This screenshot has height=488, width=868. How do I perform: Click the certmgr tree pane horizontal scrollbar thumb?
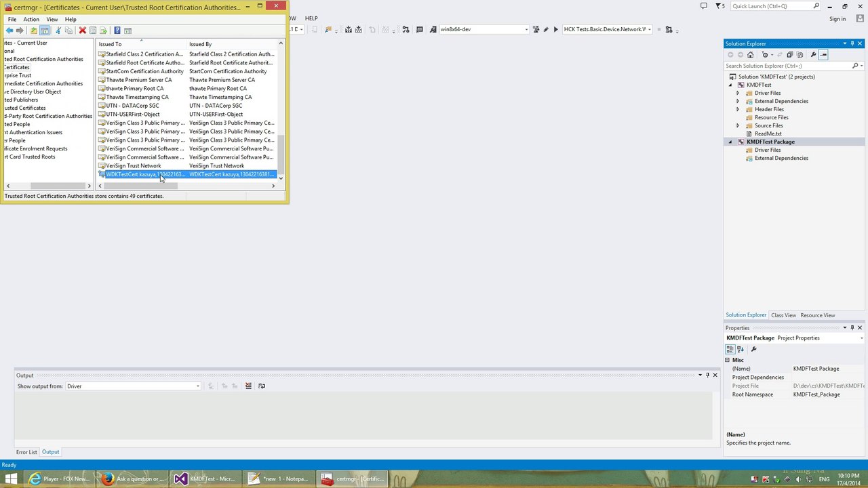coord(57,186)
